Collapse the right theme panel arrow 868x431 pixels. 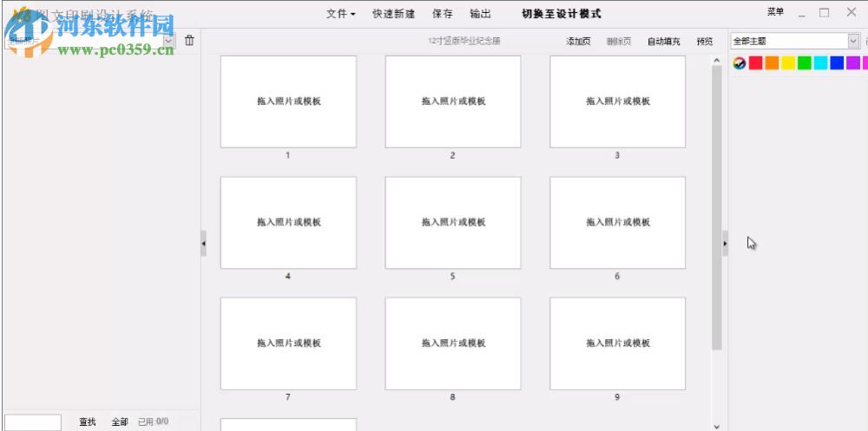pos(725,244)
